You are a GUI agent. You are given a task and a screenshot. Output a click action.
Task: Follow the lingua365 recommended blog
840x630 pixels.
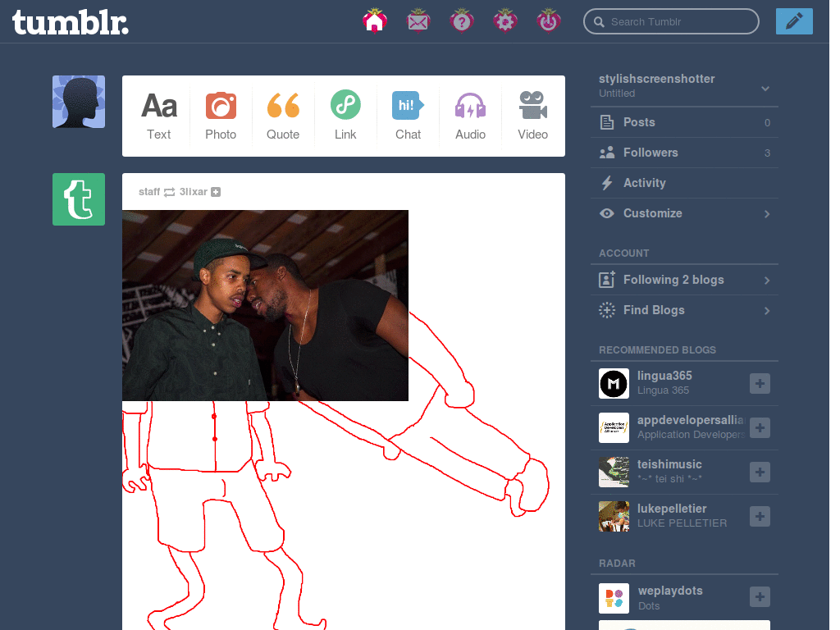pyautogui.click(x=760, y=383)
